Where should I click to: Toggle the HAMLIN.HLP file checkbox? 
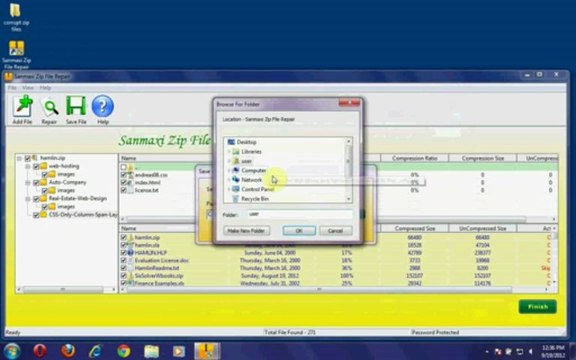(x=124, y=253)
